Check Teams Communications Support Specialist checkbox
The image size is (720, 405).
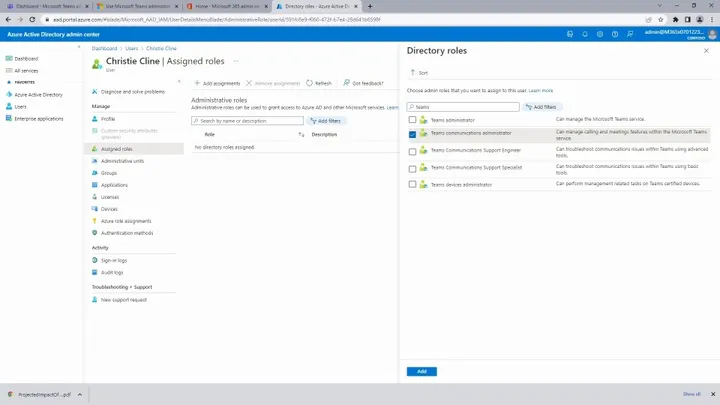click(412, 169)
